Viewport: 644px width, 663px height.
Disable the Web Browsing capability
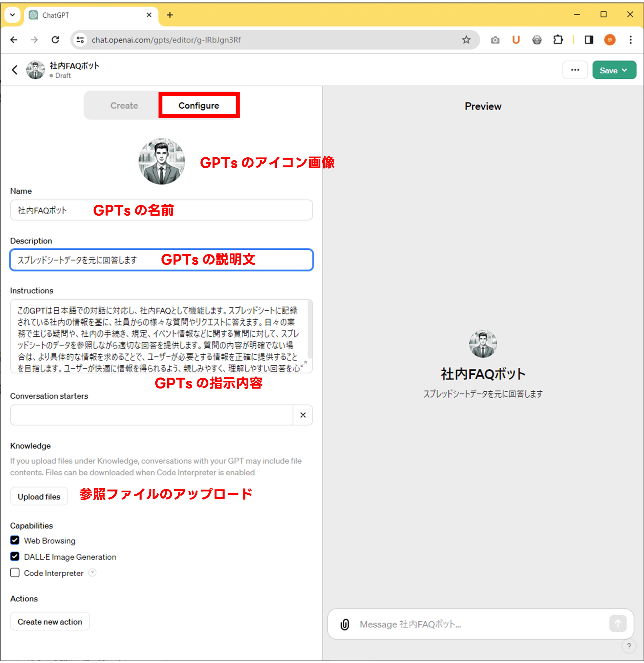15,540
